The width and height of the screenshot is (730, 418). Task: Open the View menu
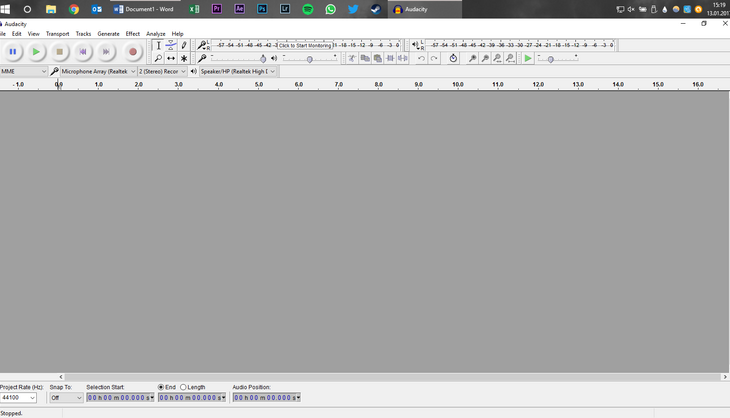tap(34, 34)
